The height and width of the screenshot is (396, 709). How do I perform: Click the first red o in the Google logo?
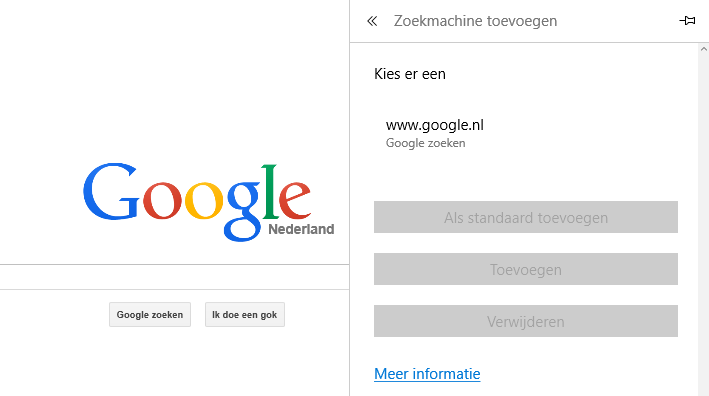click(162, 200)
